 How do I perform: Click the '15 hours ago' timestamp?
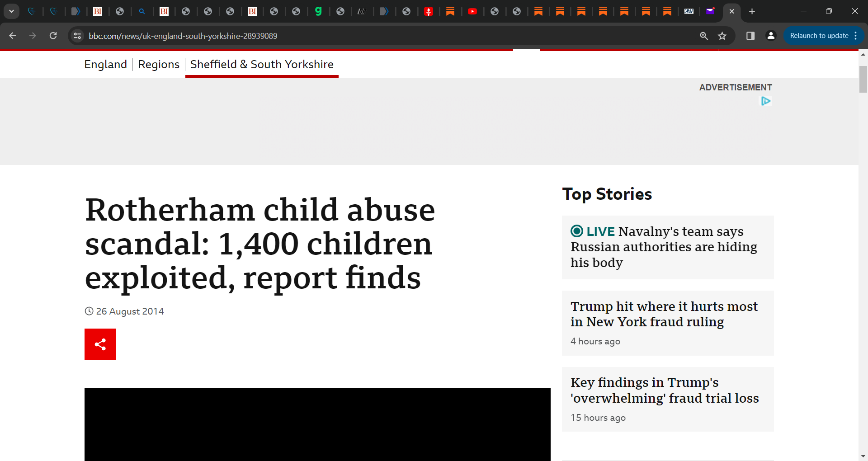click(598, 418)
